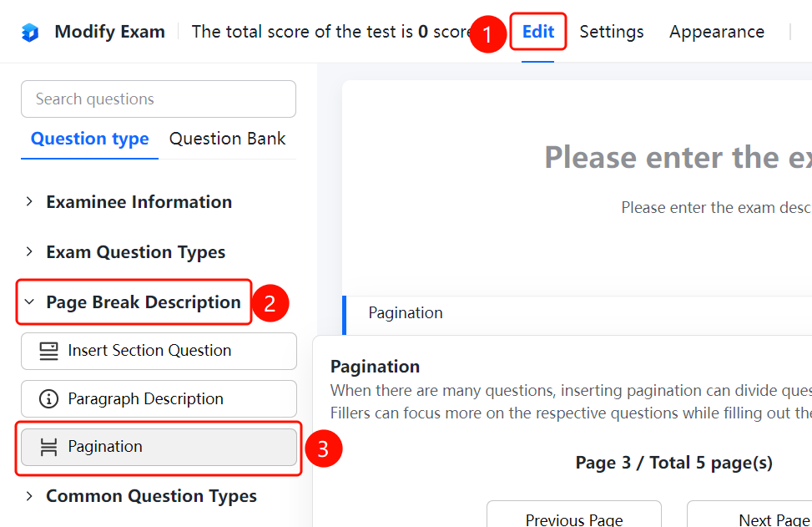812x527 pixels.
Task: Click the exam title placeholder text
Action: (678, 157)
